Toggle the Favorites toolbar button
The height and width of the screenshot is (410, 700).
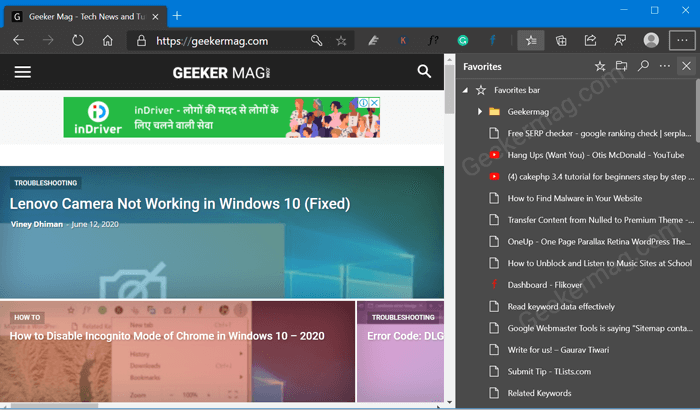531,41
